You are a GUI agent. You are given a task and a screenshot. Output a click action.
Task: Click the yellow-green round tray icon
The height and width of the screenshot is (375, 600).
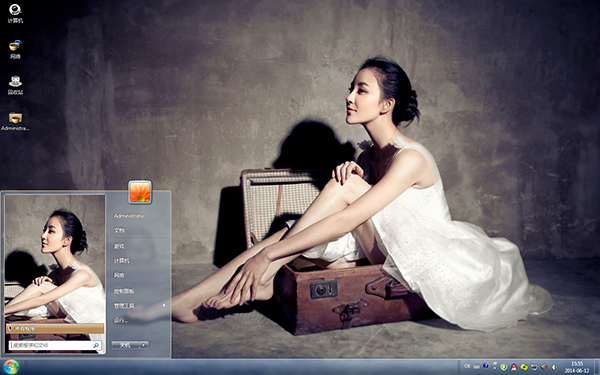click(524, 367)
